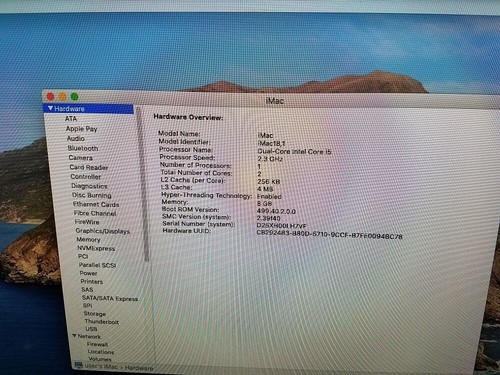The width and height of the screenshot is (500, 375).
Task: Click 'Hardware' in the bottom path bar
Action: 139,368
